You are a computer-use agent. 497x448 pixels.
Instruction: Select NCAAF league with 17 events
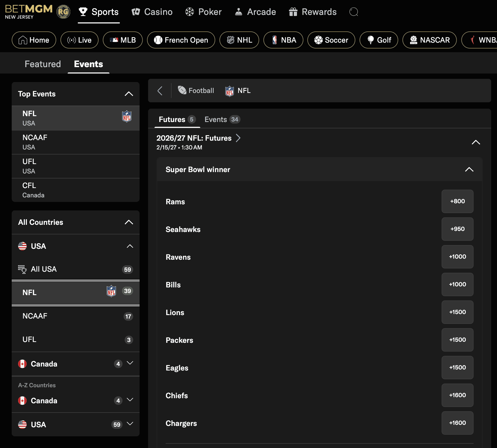point(76,316)
